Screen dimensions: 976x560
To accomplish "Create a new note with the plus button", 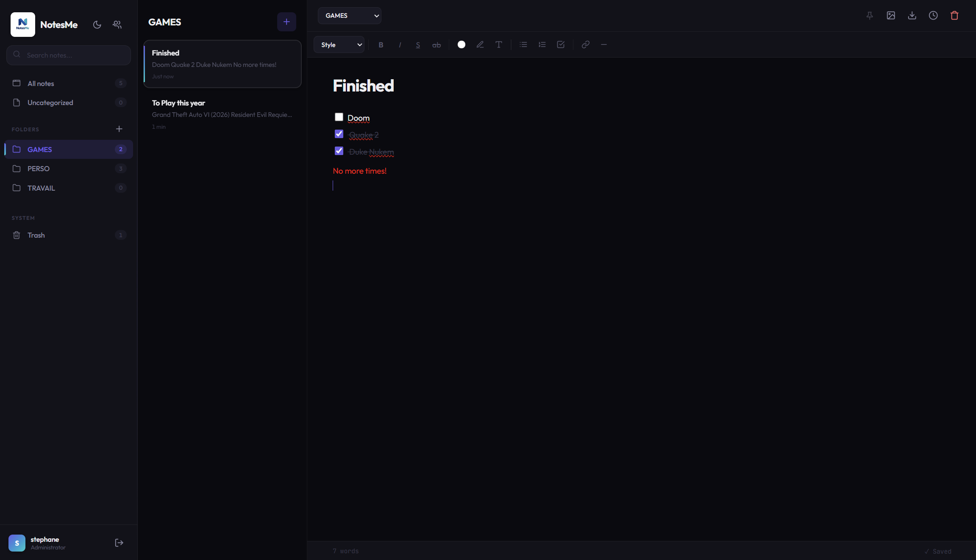I will [x=286, y=22].
